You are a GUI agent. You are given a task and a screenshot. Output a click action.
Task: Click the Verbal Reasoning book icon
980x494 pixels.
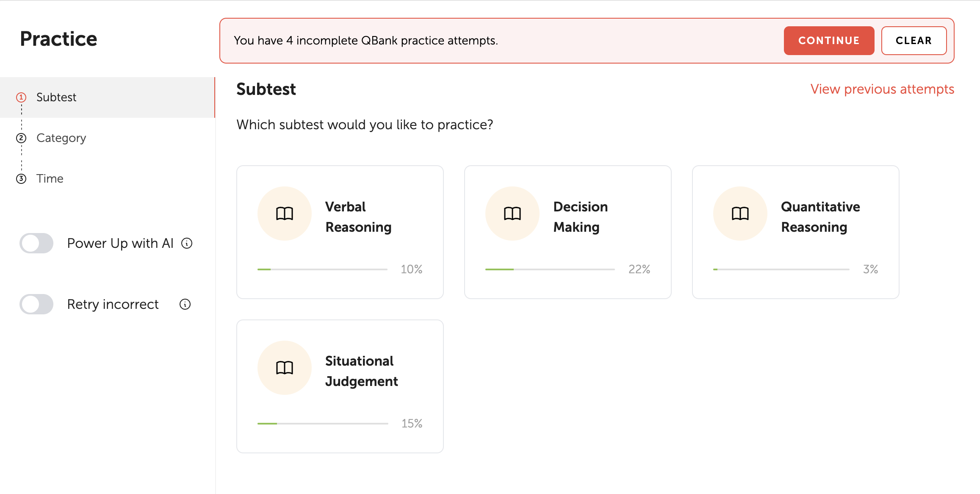click(285, 214)
